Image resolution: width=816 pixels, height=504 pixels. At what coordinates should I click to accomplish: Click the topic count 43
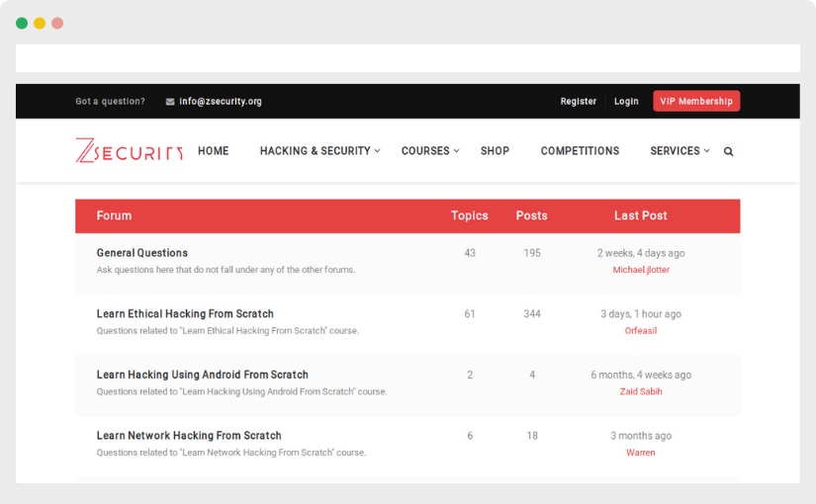coord(470,253)
